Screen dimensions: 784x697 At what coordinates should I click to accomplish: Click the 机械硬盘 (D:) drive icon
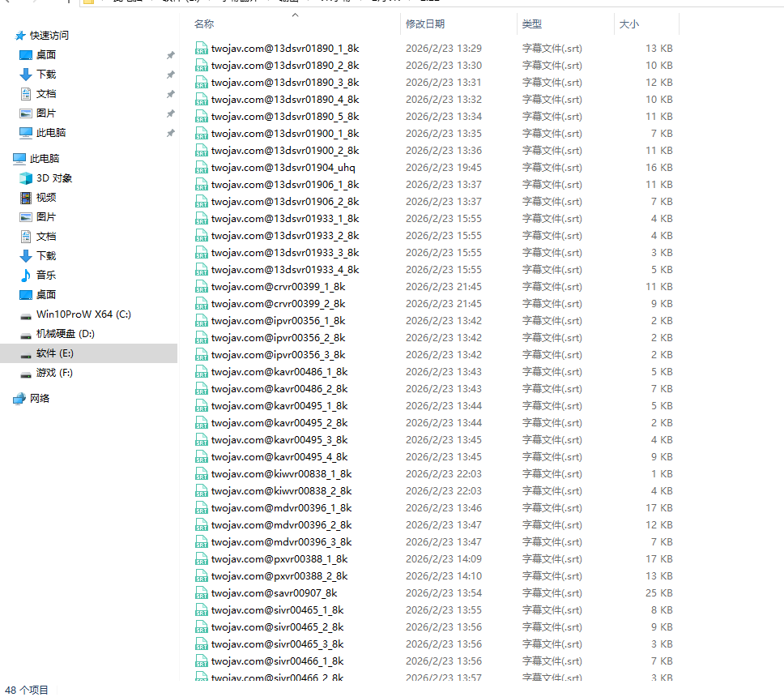pyautogui.click(x=26, y=336)
